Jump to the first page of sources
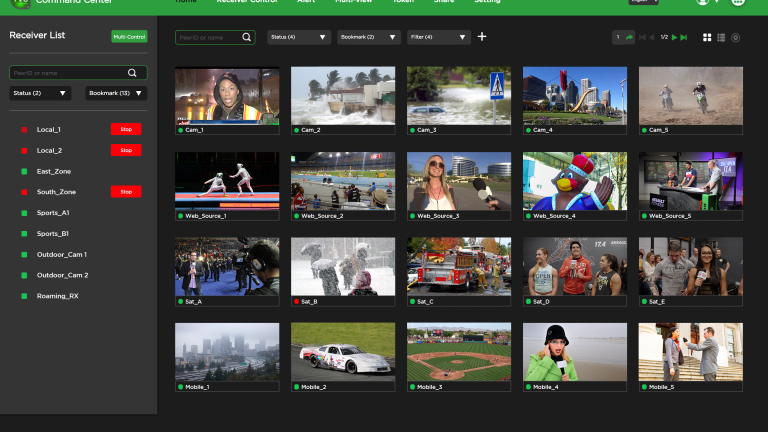The width and height of the screenshot is (768, 432). (x=642, y=37)
